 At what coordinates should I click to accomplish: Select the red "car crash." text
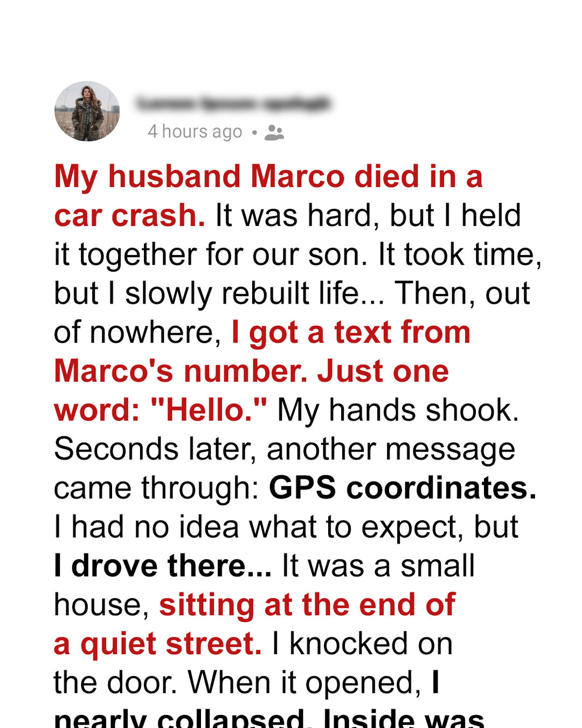(x=129, y=216)
